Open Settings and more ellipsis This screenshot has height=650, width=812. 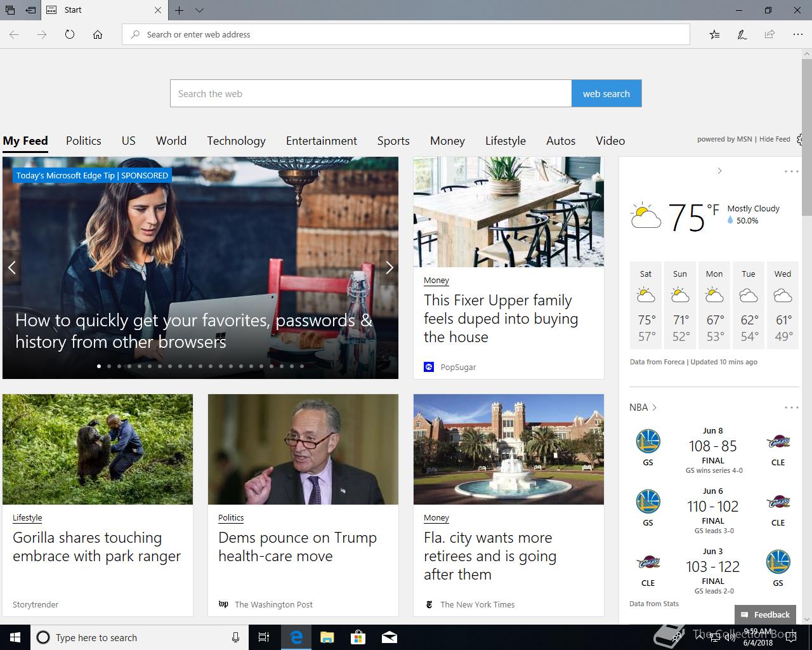[x=797, y=34]
